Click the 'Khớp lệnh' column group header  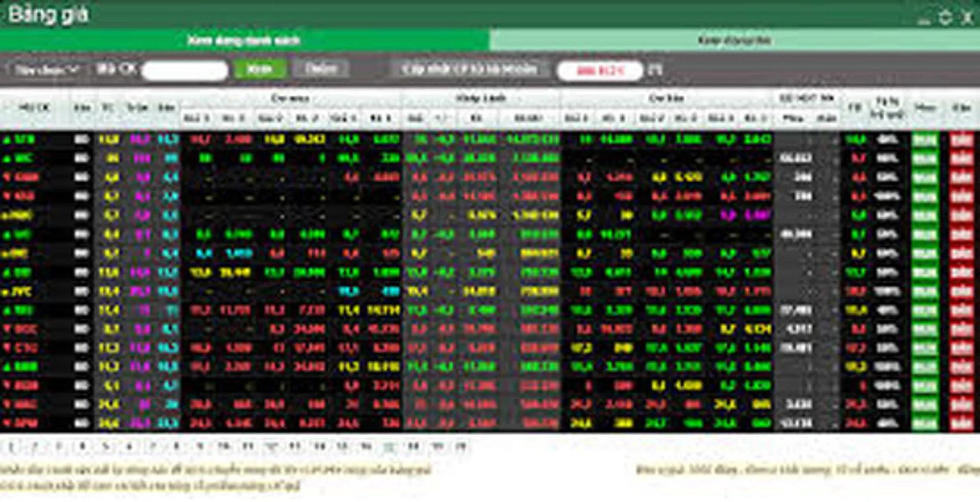pos(481,98)
